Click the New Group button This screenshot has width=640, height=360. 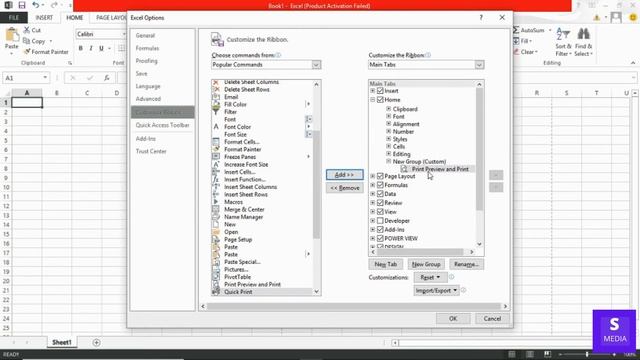(x=426, y=264)
